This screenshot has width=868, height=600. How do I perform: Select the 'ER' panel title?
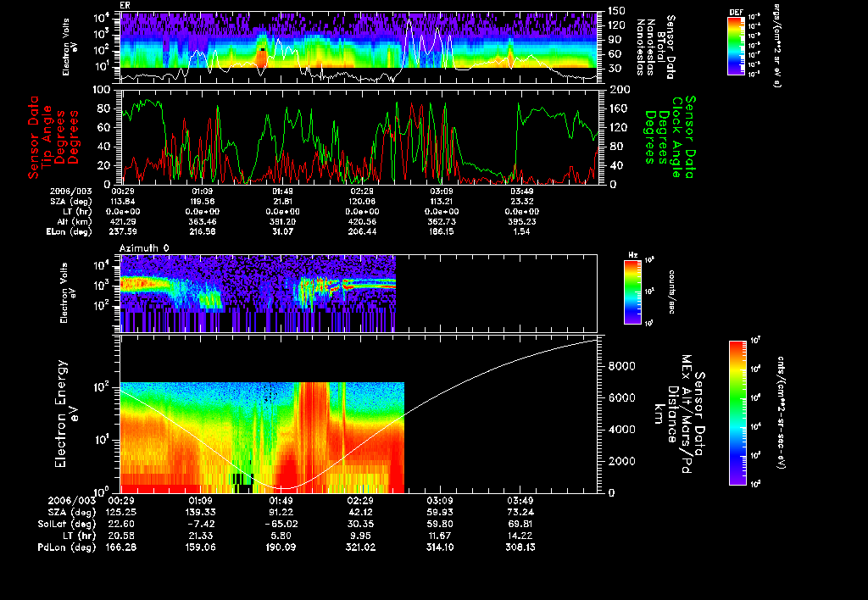(x=125, y=6)
